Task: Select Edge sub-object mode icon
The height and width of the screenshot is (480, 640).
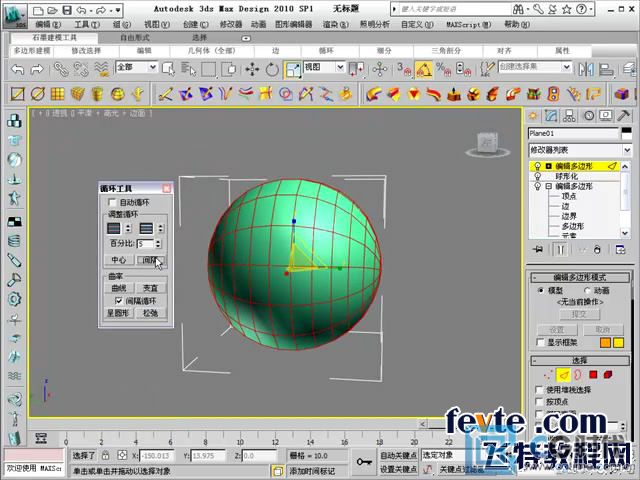Action: tap(563, 374)
